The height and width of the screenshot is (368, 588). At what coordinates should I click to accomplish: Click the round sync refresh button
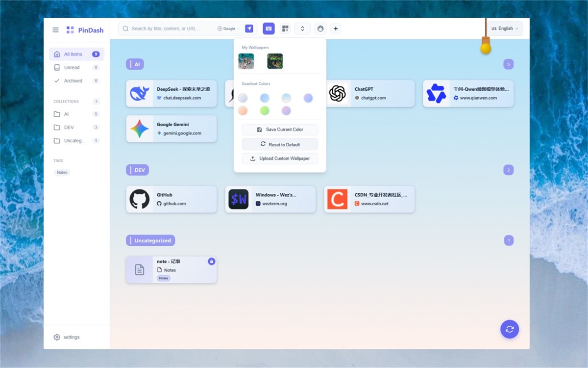click(x=510, y=329)
